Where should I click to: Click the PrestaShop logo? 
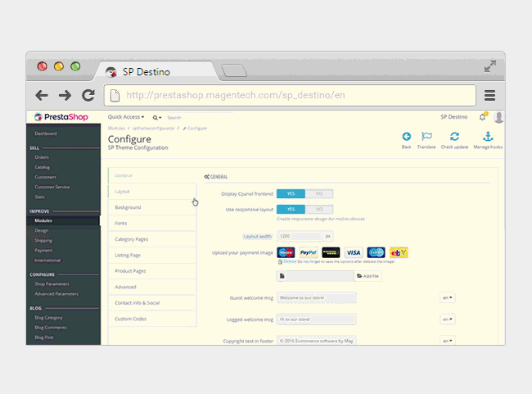61,117
